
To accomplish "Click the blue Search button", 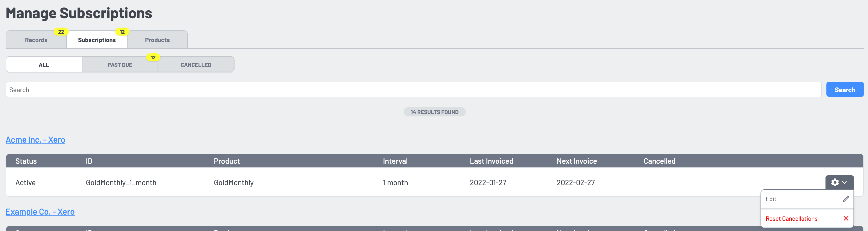I will 845,90.
